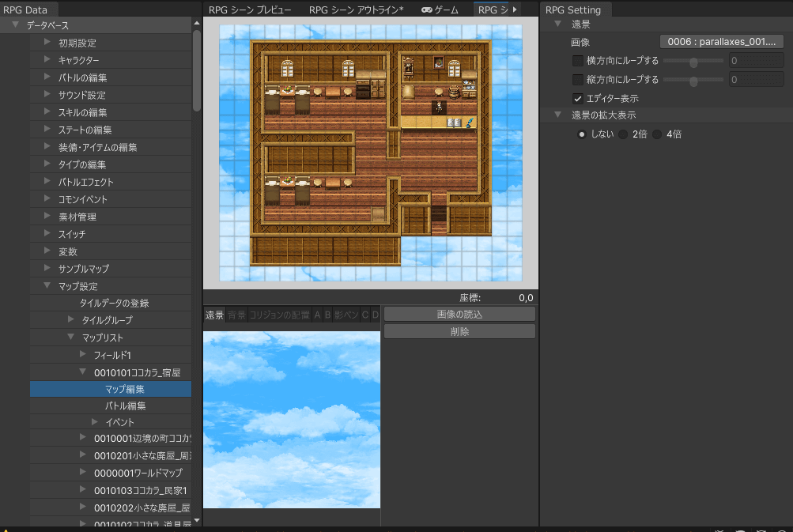Click the RPG Data scrollbar up arrow

(196, 23)
